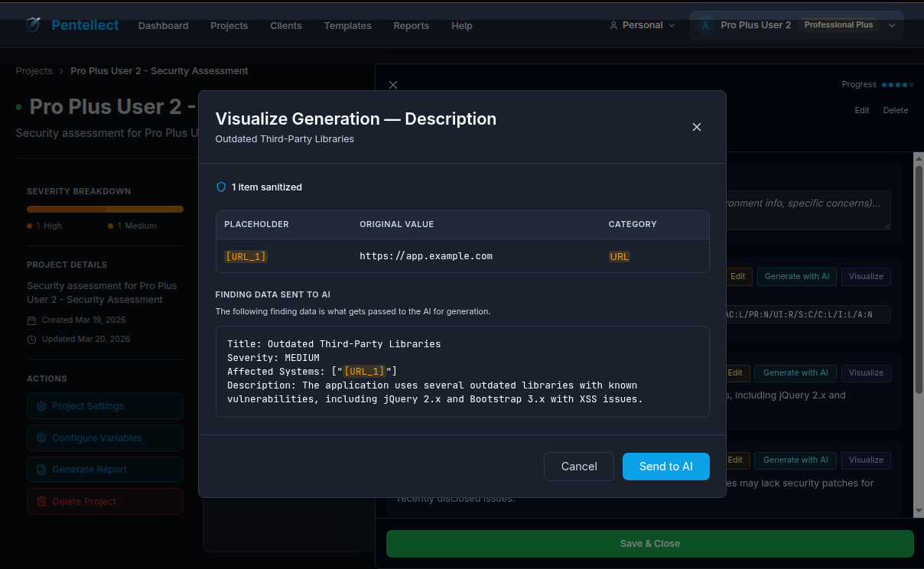Select the [URL_1] placeholder cell
This screenshot has height=569, width=924.
[246, 256]
